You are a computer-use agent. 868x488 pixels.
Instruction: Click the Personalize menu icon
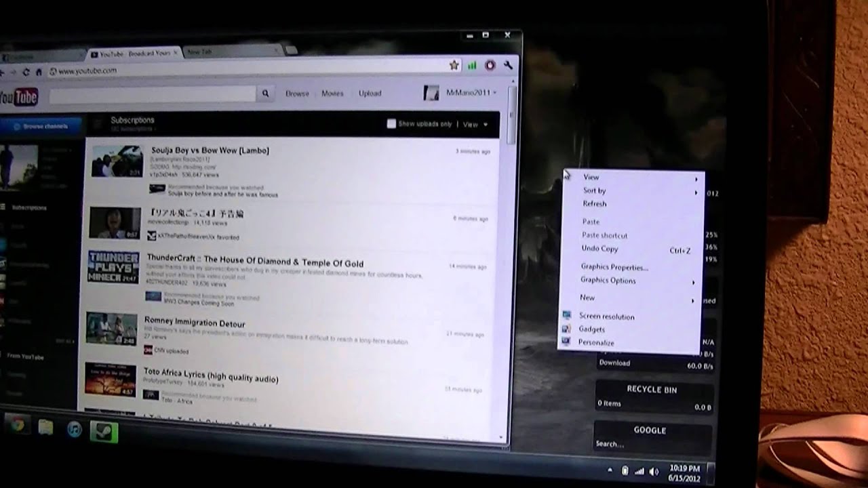pyautogui.click(x=566, y=342)
